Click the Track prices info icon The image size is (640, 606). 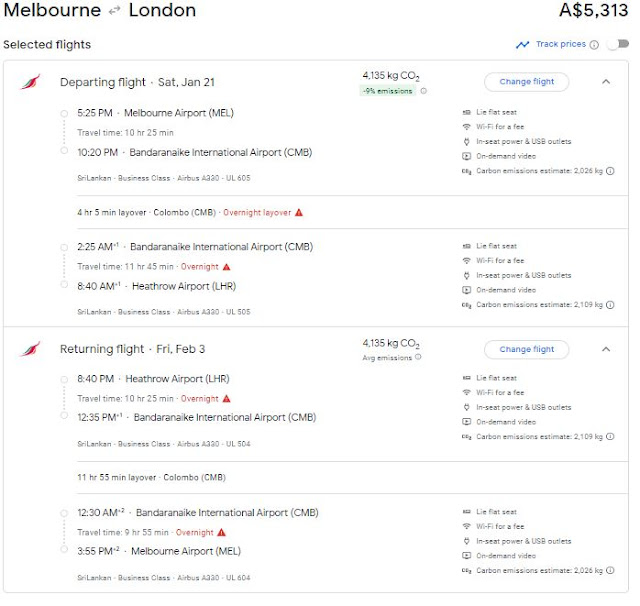click(594, 44)
